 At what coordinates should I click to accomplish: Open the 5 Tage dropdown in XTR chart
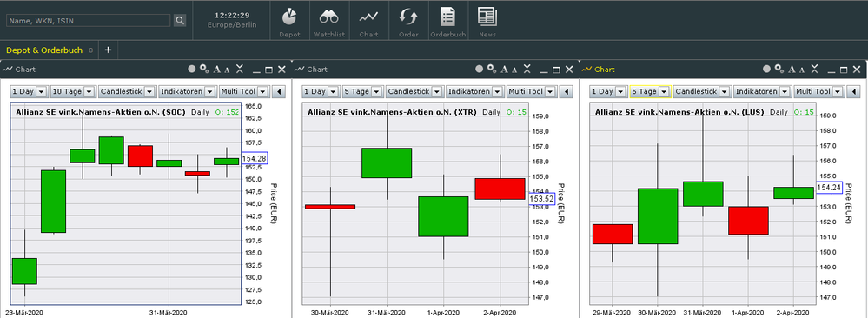click(363, 91)
